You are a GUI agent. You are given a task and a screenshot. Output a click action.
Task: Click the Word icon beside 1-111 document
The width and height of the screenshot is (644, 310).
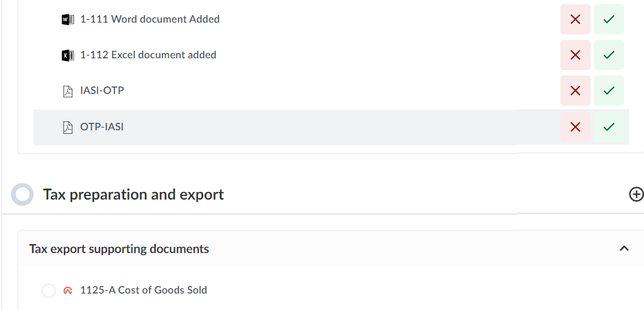67,19
